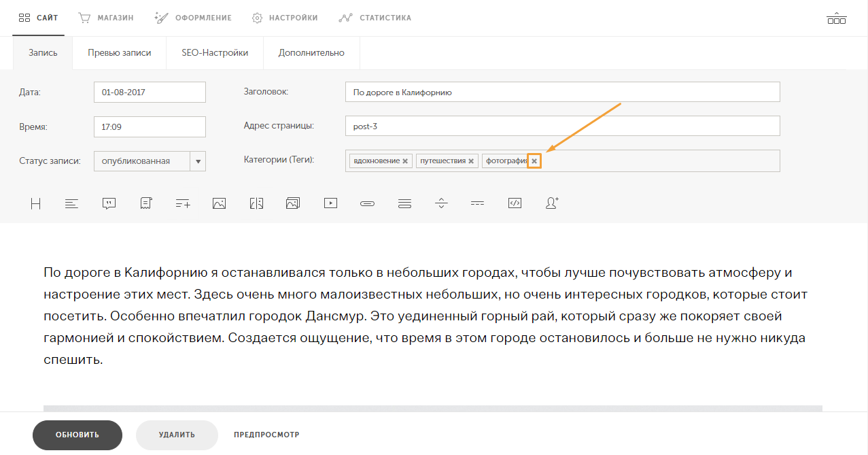Image resolution: width=868 pixels, height=455 pixels.
Task: Insert a heading block with H icon
Action: pyautogui.click(x=36, y=203)
